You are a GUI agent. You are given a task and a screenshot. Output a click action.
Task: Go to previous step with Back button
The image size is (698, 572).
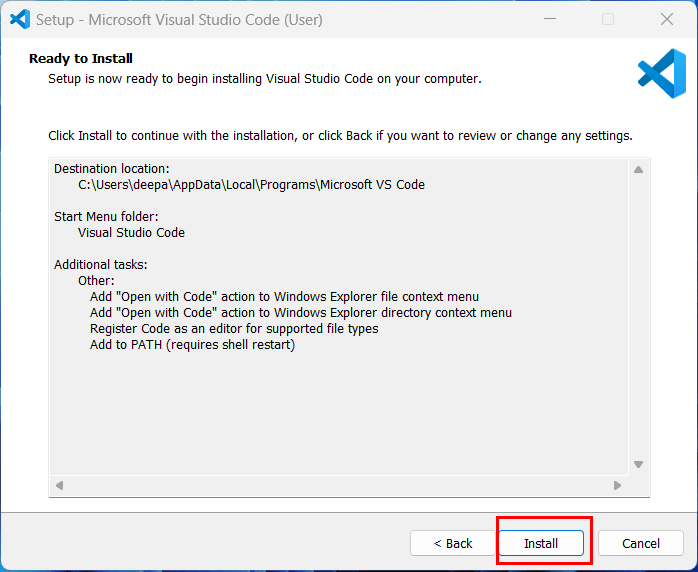coord(453,543)
